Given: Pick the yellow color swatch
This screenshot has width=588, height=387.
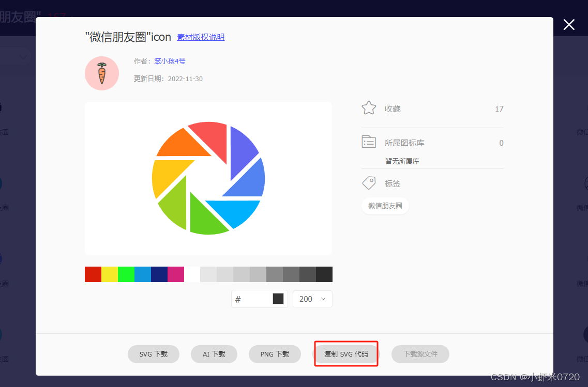Looking at the screenshot, I should pyautogui.click(x=110, y=274).
